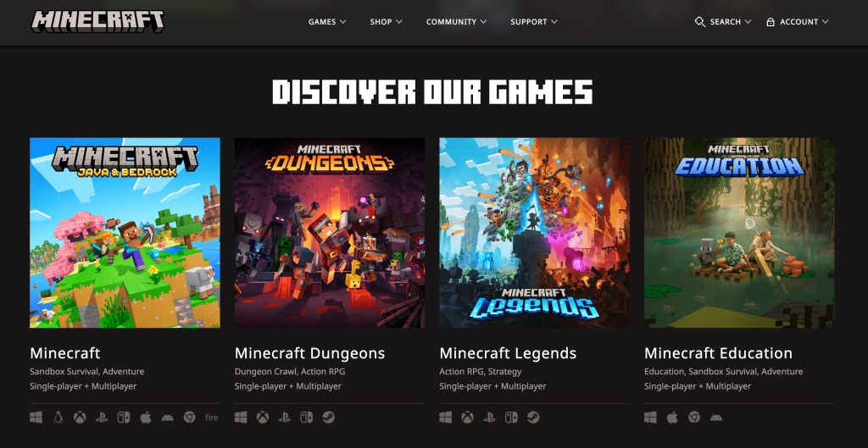Open the Minecraft Dungeons title link

[x=309, y=353]
